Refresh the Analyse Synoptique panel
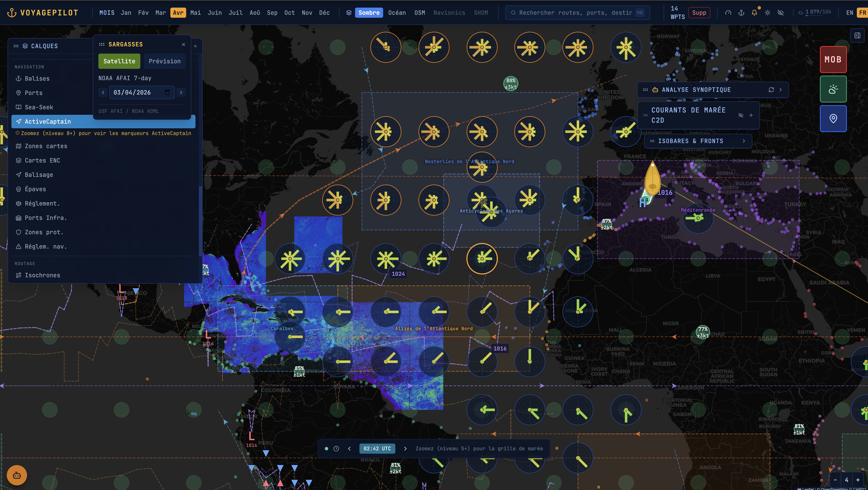Viewport: 868px width, 490px height. [x=771, y=90]
